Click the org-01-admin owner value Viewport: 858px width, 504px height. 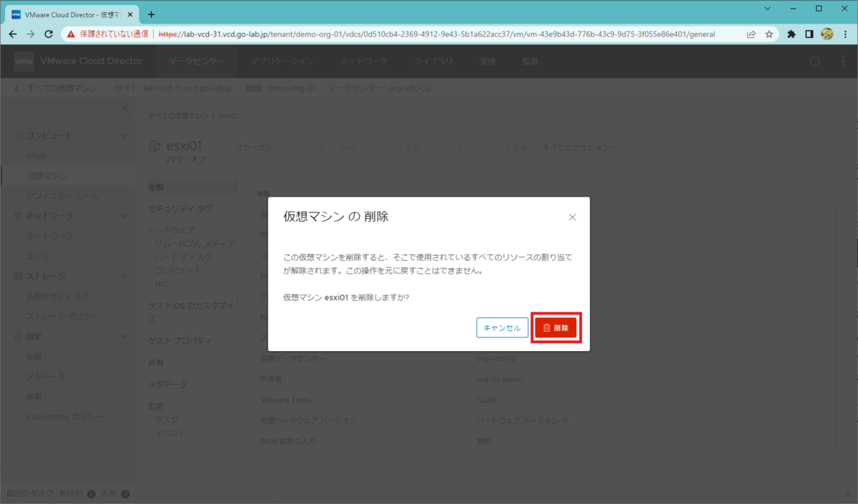tap(500, 379)
